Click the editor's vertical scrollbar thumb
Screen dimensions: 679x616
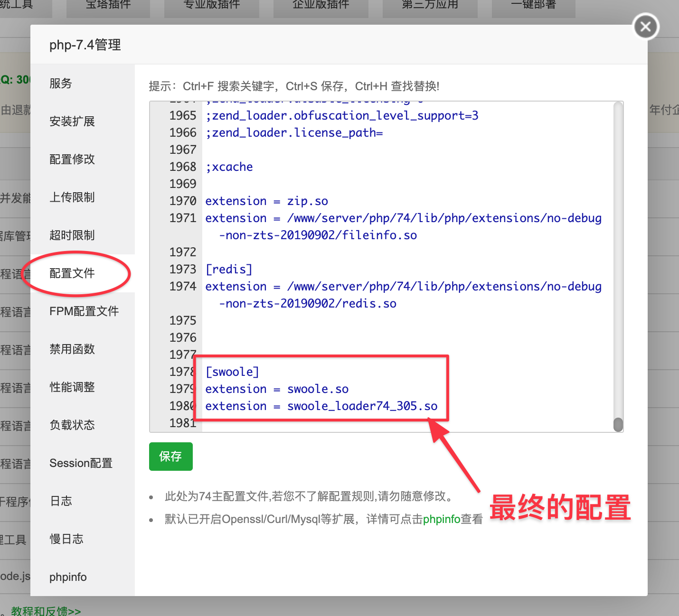point(618,424)
